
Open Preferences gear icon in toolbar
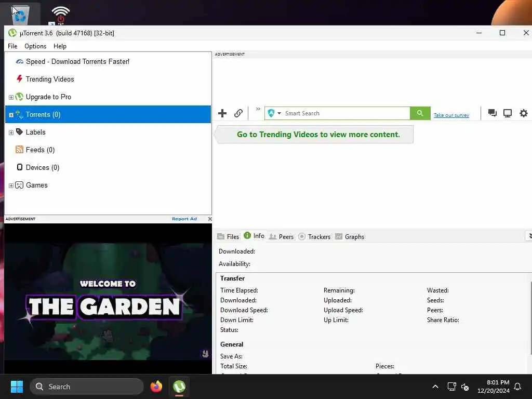524,113
